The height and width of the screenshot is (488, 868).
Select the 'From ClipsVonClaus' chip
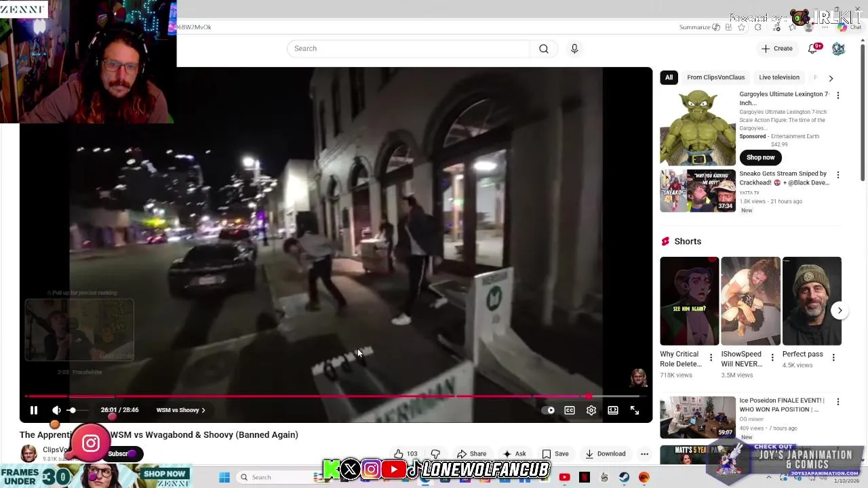(715, 77)
